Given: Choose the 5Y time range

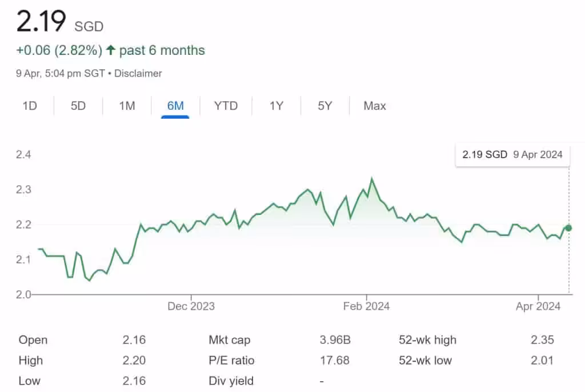Looking at the screenshot, I should [325, 106].
